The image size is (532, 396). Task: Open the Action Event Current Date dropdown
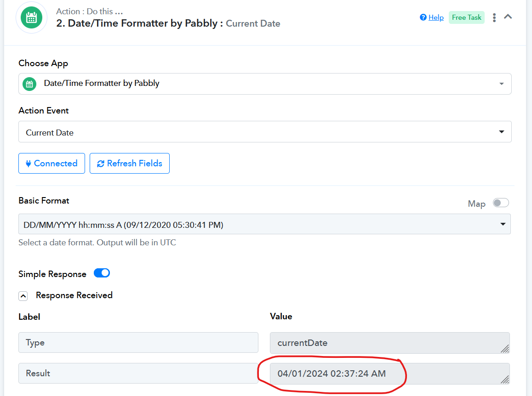265,131
